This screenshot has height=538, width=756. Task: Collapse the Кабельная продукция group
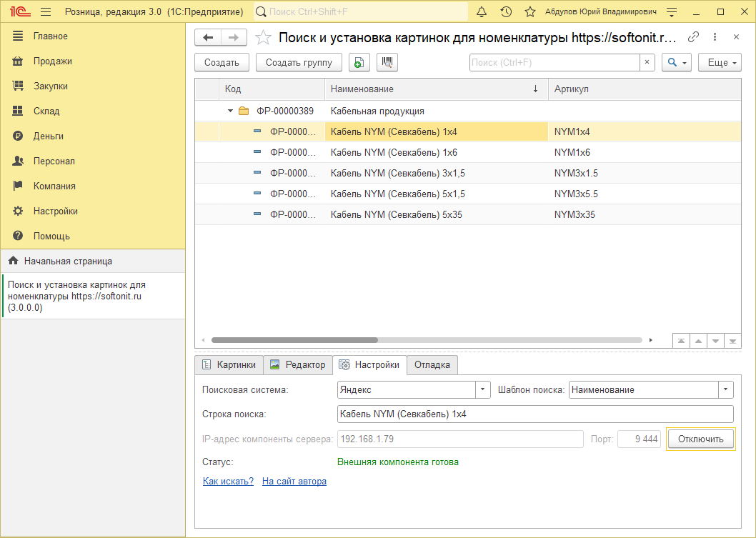pyautogui.click(x=230, y=111)
